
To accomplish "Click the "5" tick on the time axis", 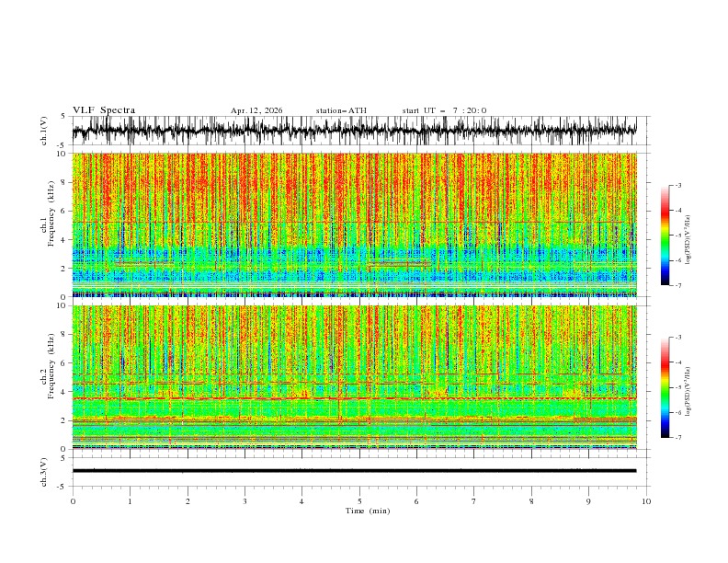I will (359, 501).
